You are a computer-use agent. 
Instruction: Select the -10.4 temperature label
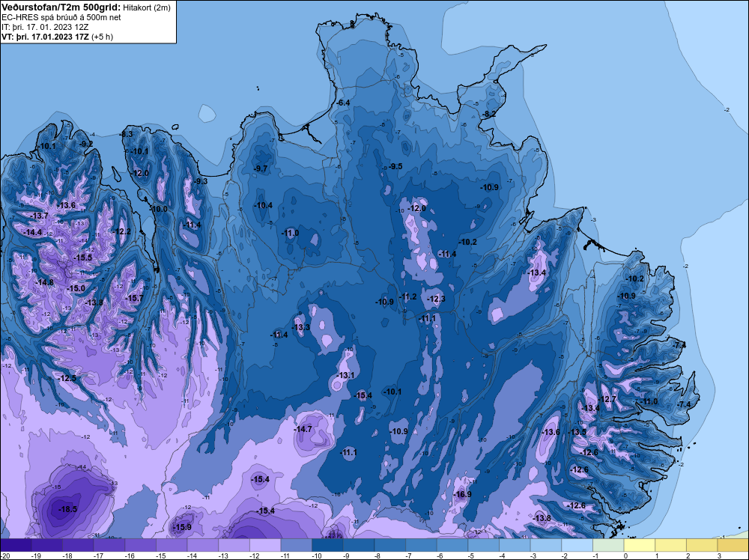[x=263, y=205]
